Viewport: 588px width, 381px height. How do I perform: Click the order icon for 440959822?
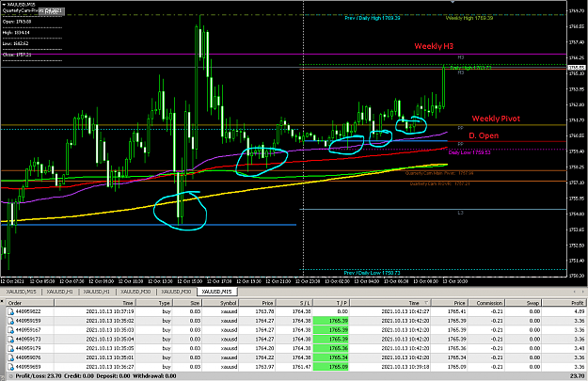pos(11,311)
